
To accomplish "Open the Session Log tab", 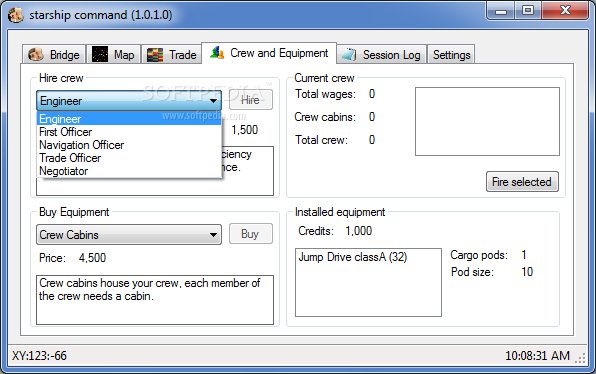I will (381, 54).
